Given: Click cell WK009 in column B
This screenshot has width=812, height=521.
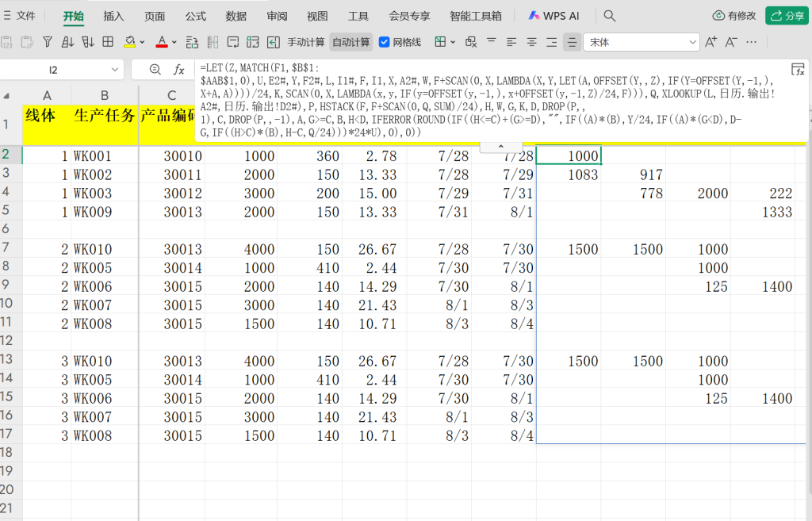Looking at the screenshot, I should coord(105,212).
